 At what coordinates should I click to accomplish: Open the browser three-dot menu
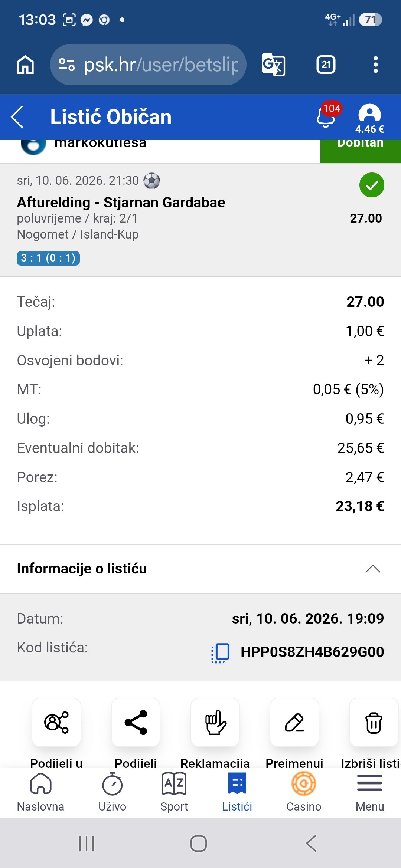(376, 65)
